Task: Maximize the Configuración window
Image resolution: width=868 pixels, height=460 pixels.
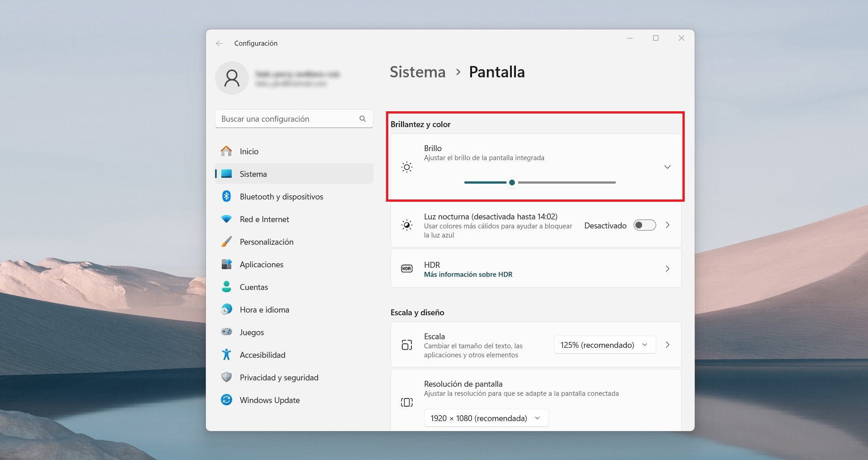Action: 655,38
